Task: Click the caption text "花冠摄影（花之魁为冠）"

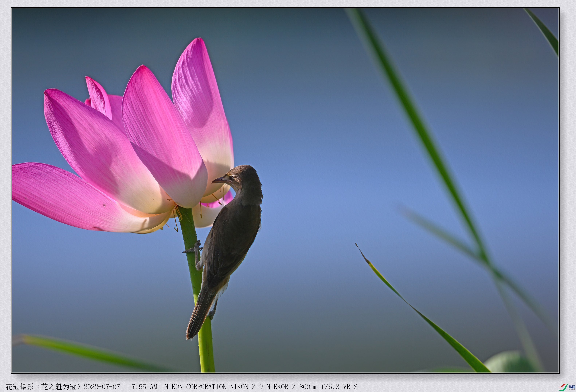Action: [x=45, y=387]
